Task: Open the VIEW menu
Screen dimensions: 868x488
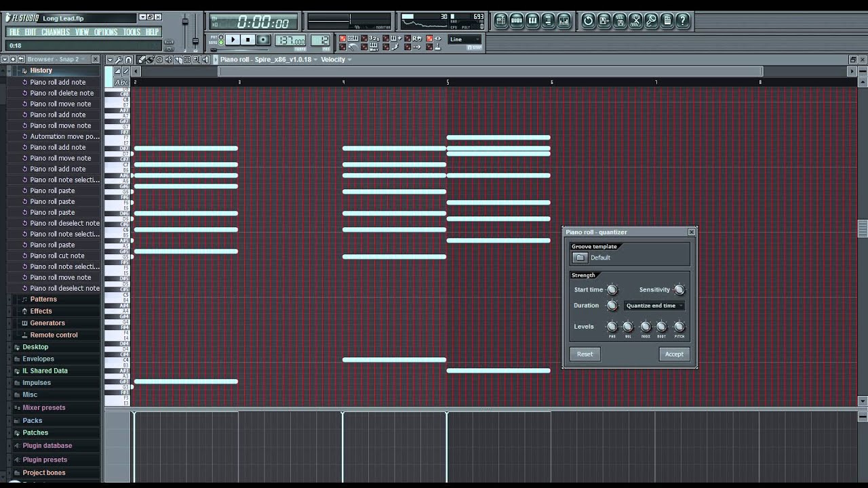Action: 82,32
